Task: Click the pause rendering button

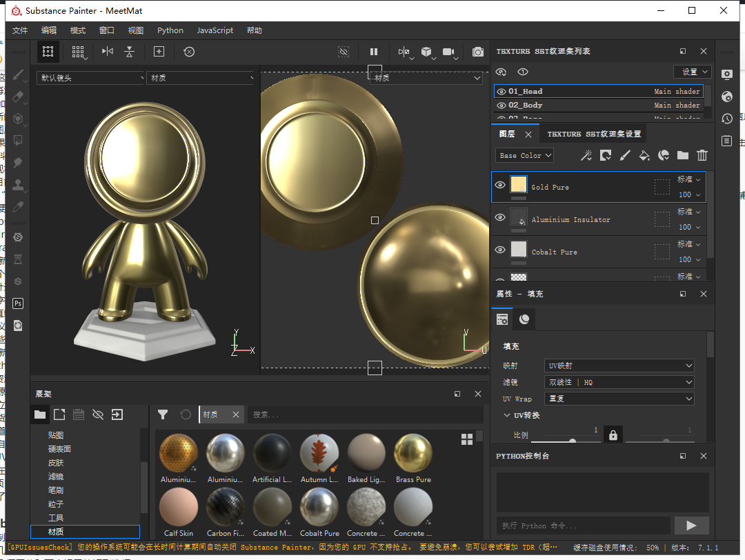Action: pyautogui.click(x=374, y=52)
